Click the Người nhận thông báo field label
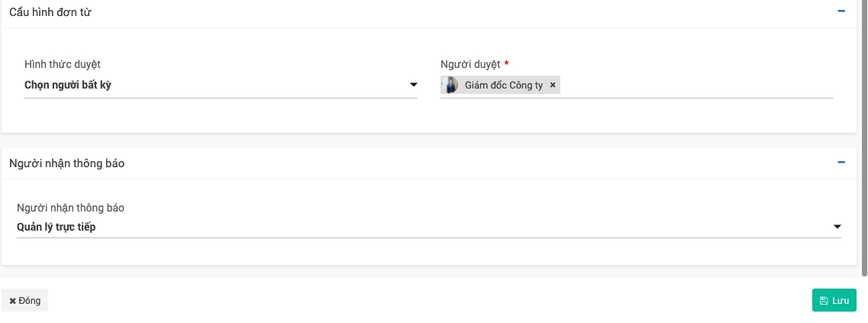The width and height of the screenshot is (868, 323). pyautogui.click(x=70, y=208)
